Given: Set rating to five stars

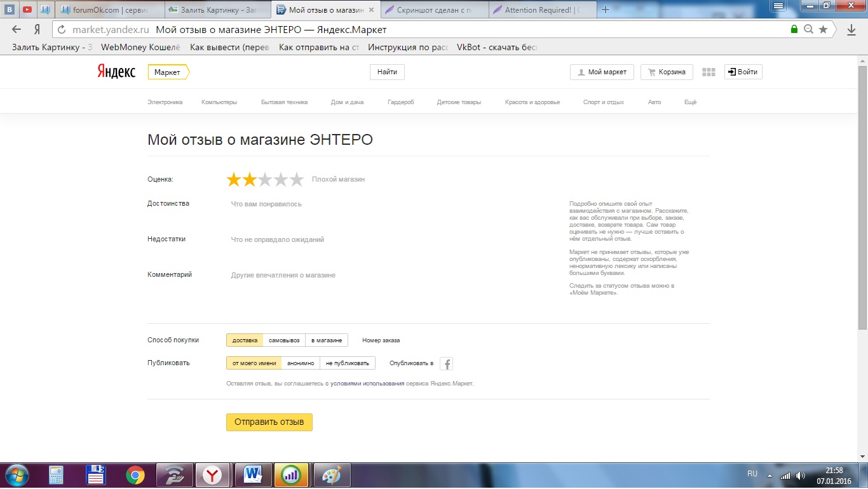Looking at the screenshot, I should point(297,180).
